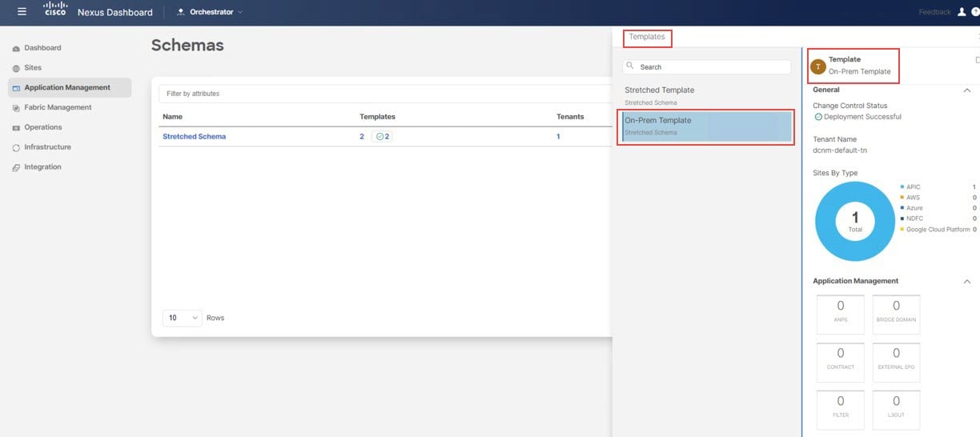980x437 pixels.
Task: Click the NDFC legend entry
Action: [915, 218]
